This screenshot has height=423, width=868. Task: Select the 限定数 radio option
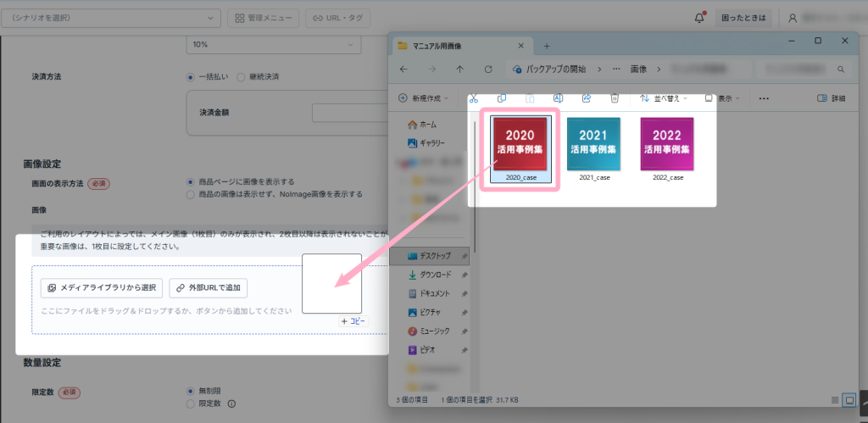pyautogui.click(x=191, y=404)
